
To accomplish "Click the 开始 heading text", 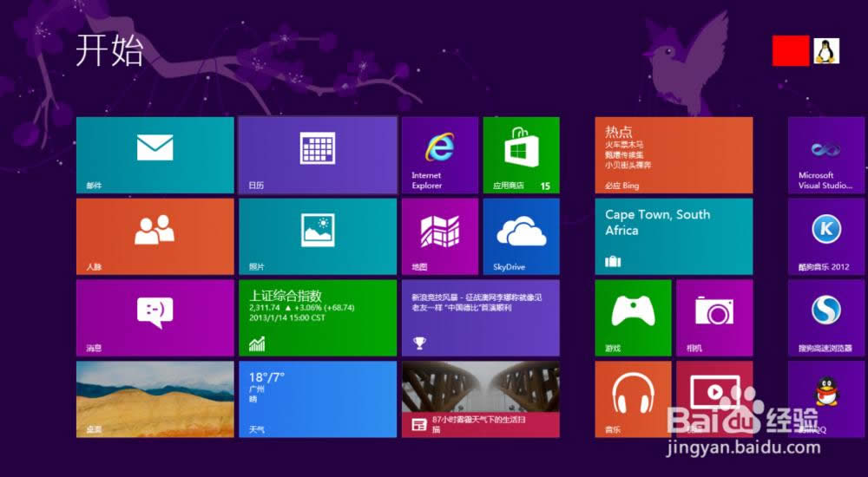I will (109, 50).
